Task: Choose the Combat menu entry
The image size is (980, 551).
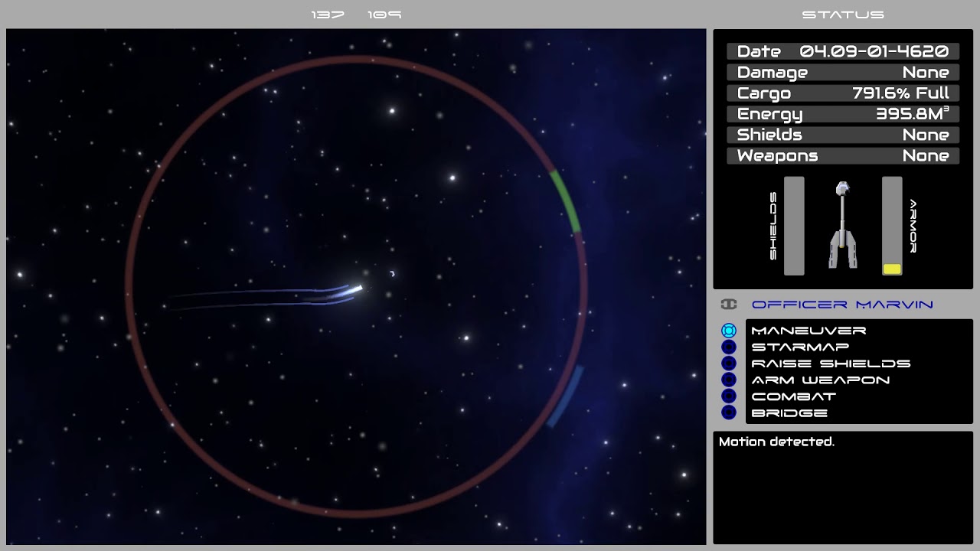Action: point(794,396)
